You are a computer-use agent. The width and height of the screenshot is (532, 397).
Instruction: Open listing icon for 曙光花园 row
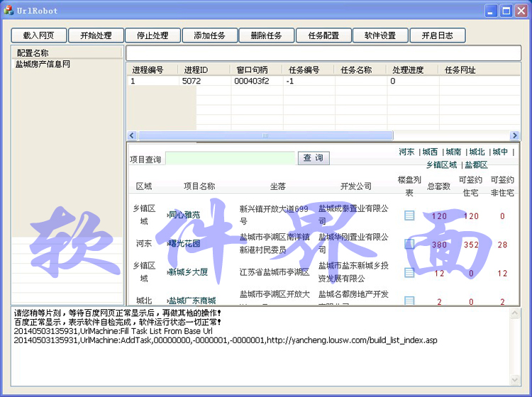click(x=409, y=244)
